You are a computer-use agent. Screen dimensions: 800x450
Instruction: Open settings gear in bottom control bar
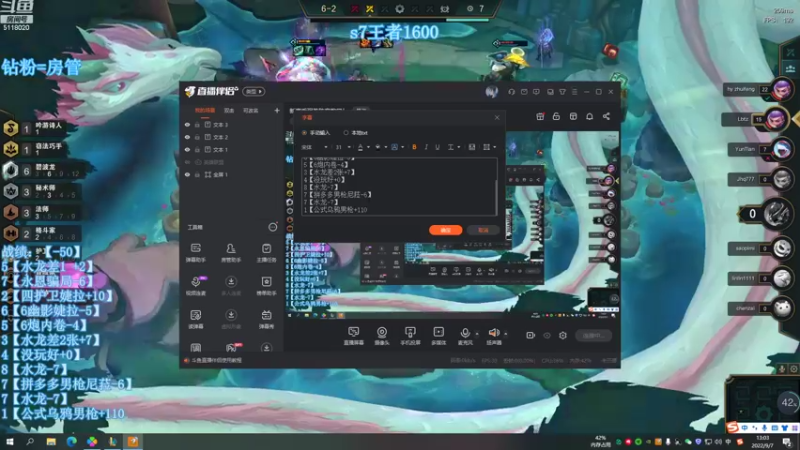click(x=563, y=335)
